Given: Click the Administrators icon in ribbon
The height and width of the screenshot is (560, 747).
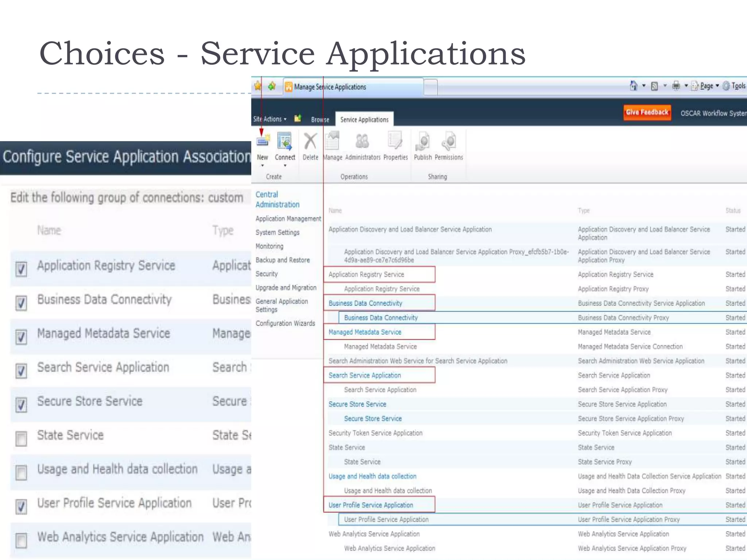Looking at the screenshot, I should pyautogui.click(x=362, y=141).
